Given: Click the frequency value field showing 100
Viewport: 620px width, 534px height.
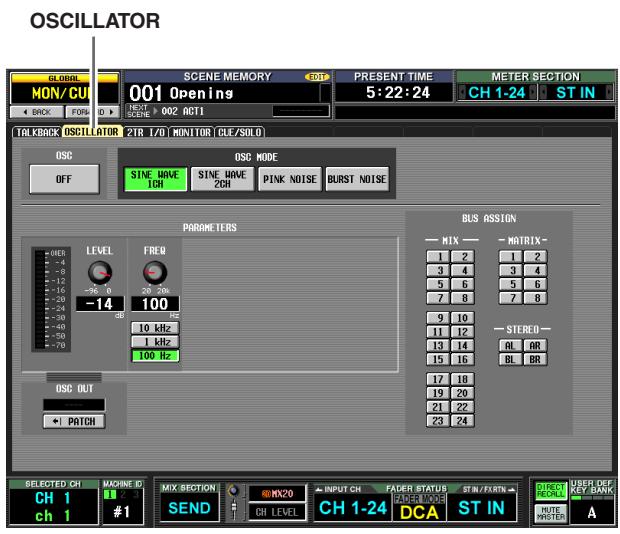Looking at the screenshot, I should 155,304.
